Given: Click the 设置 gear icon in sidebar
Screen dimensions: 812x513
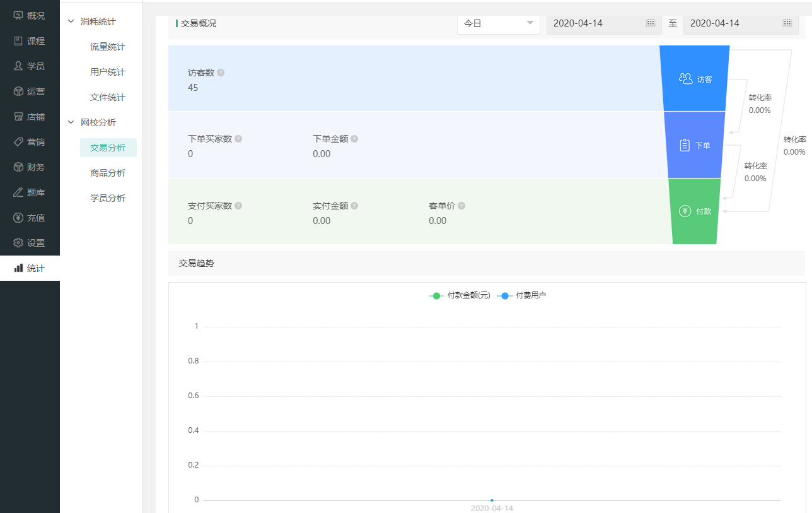Looking at the screenshot, I should point(18,243).
